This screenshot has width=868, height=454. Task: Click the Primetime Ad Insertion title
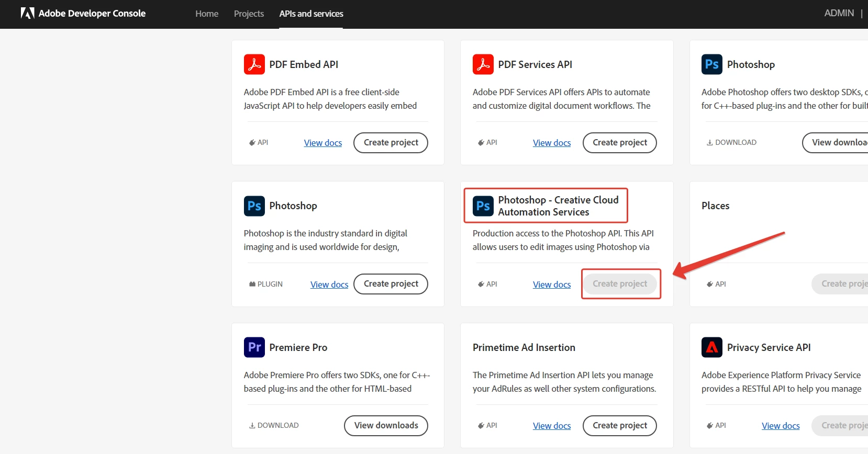tap(524, 347)
